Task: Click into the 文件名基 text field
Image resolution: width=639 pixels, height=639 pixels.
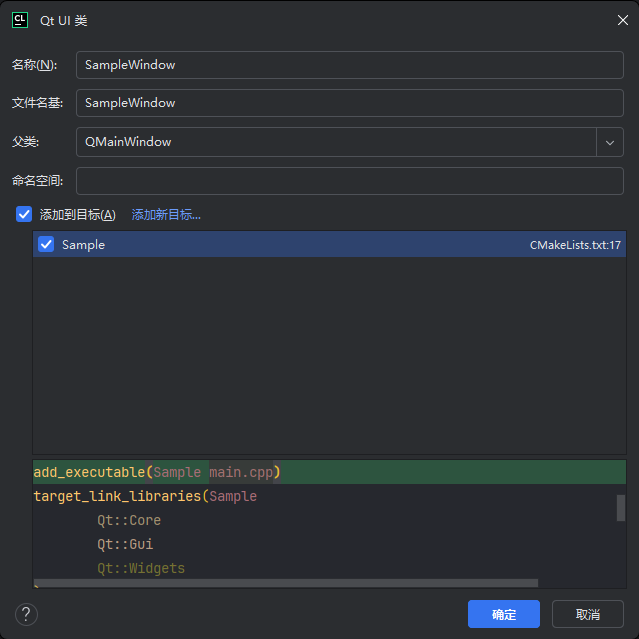Action: click(x=349, y=103)
